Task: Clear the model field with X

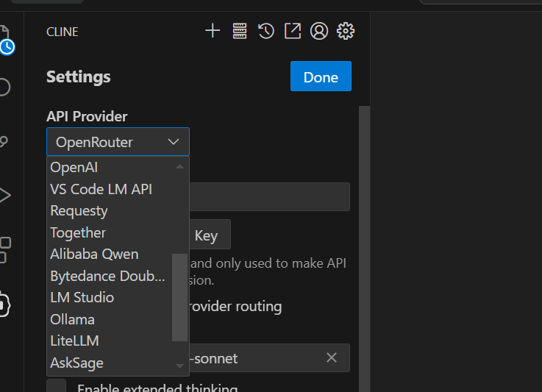Action: pyautogui.click(x=332, y=357)
